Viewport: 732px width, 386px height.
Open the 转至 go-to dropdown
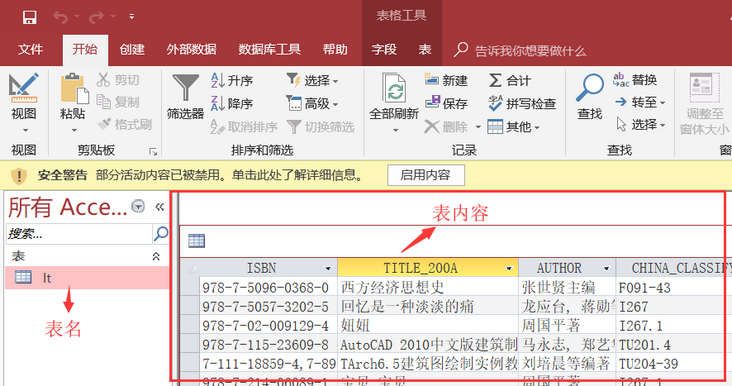640,102
